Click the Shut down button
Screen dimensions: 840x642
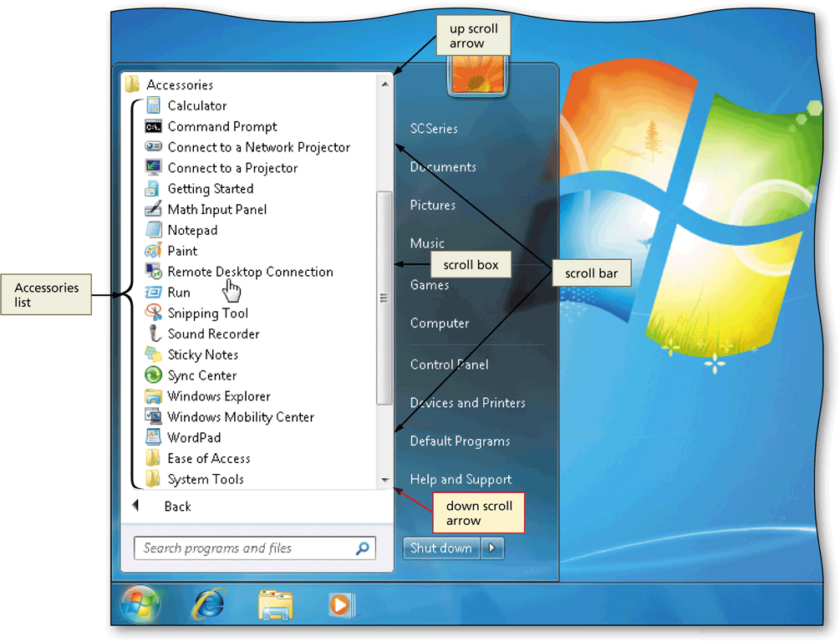(440, 548)
